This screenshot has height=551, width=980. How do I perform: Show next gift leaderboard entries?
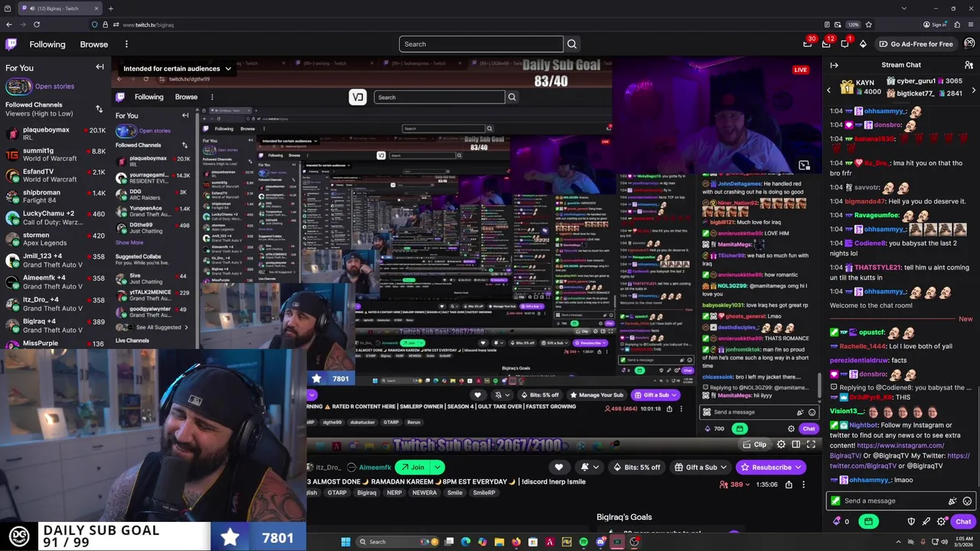click(973, 90)
